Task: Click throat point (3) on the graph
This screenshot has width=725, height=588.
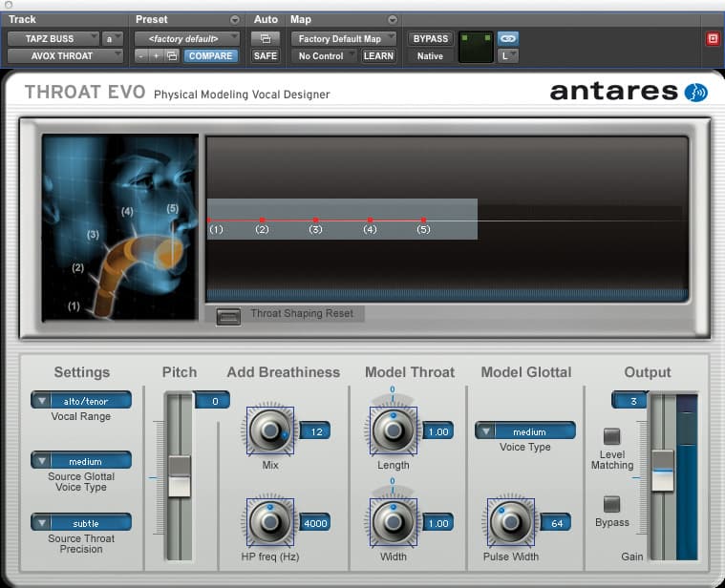Action: coord(316,220)
